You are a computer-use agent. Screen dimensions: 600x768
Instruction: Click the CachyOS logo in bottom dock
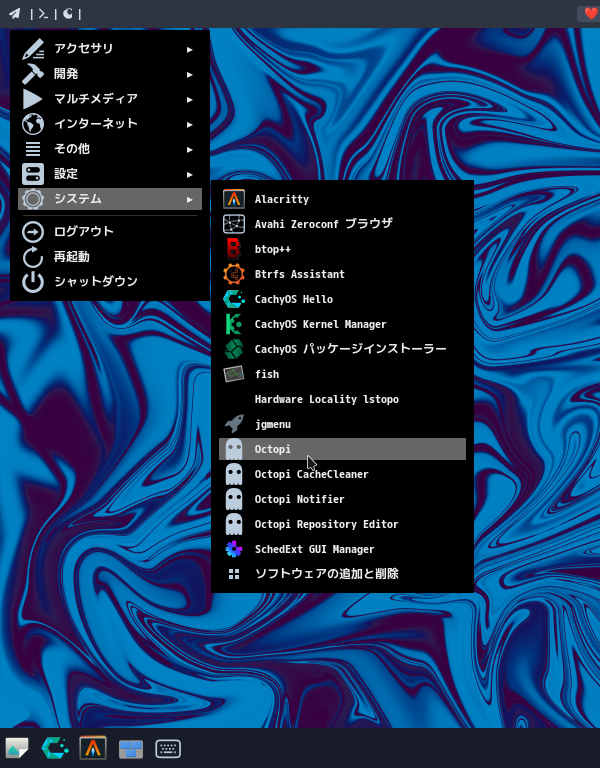pyautogui.click(x=55, y=748)
